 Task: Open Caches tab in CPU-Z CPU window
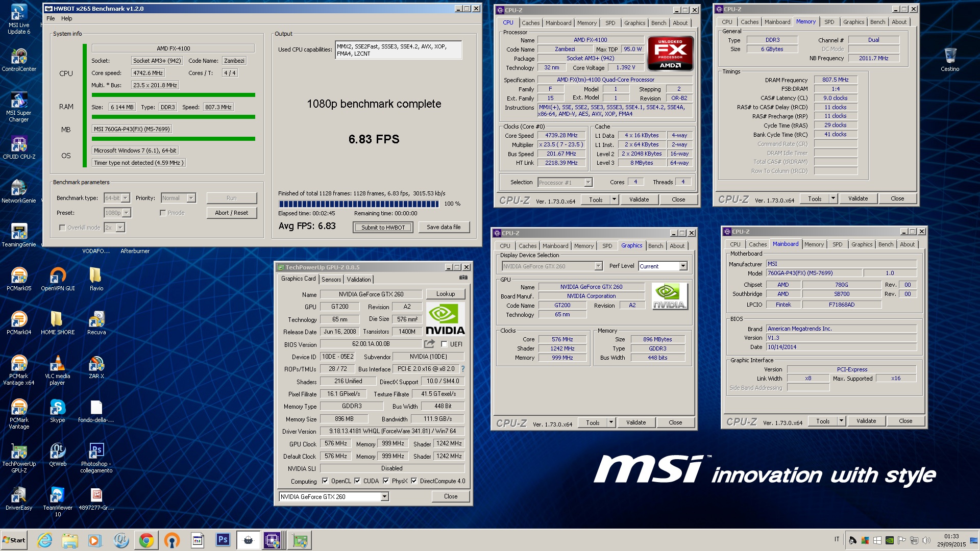(530, 23)
